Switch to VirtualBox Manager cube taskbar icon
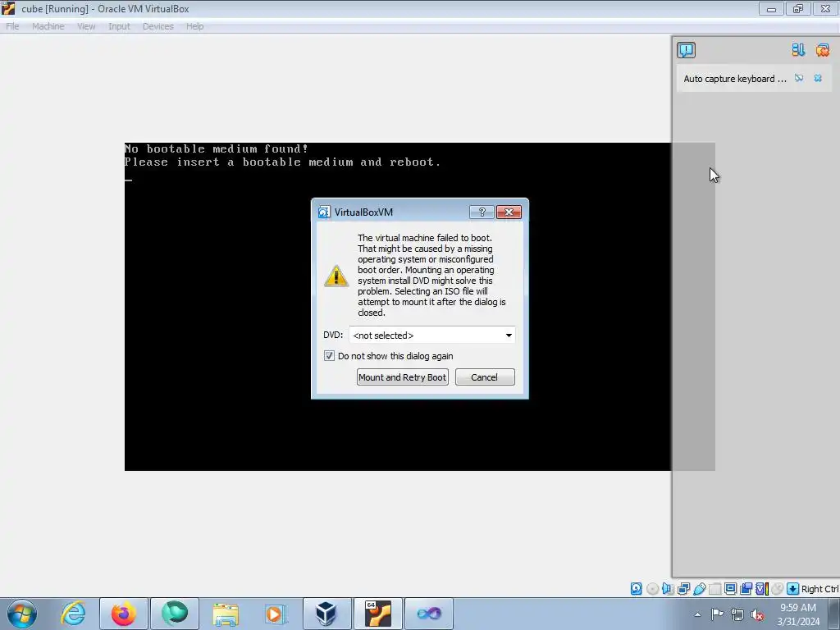 click(326, 614)
